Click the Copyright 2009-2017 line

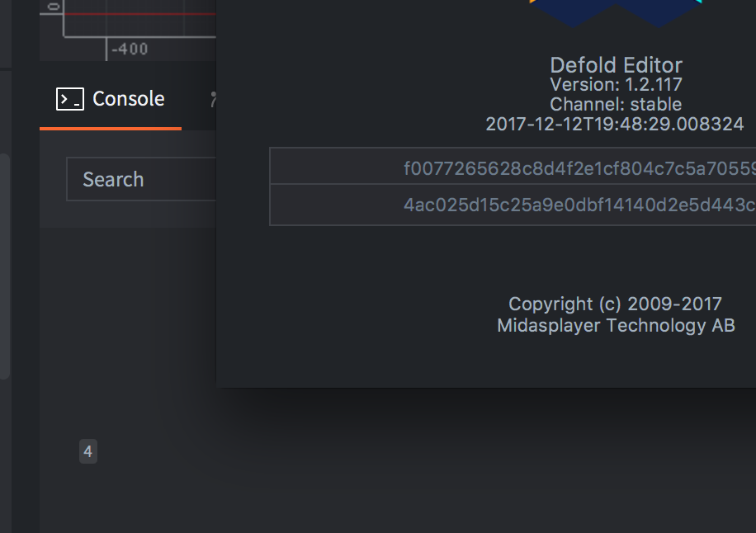point(615,304)
